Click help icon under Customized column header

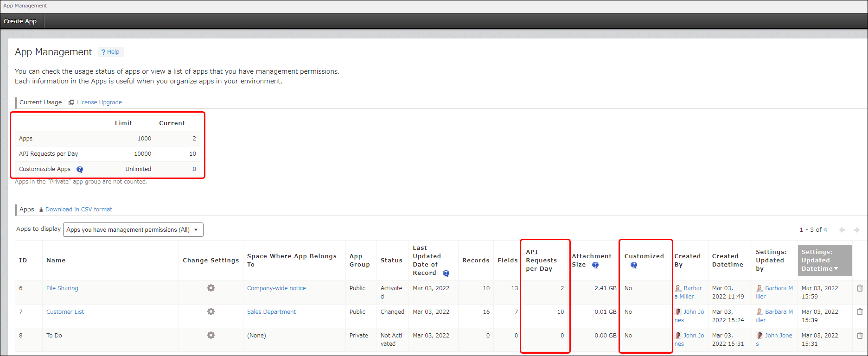pyautogui.click(x=633, y=265)
